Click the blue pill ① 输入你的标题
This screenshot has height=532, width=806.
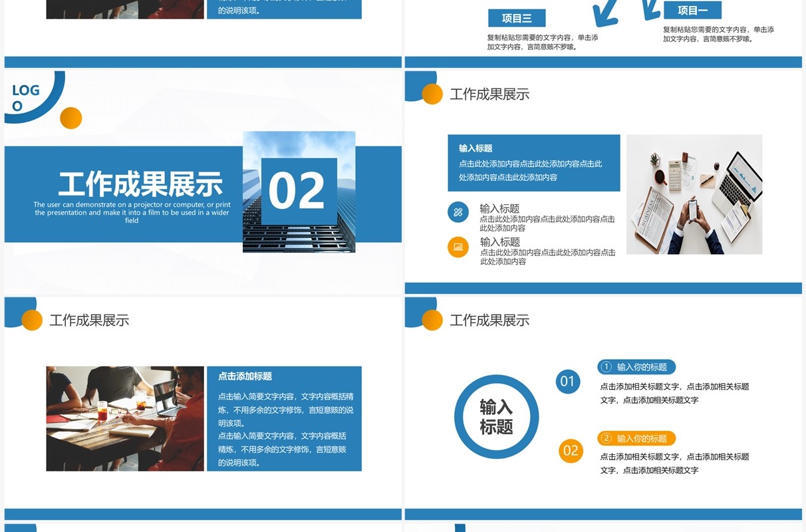pyautogui.click(x=636, y=367)
